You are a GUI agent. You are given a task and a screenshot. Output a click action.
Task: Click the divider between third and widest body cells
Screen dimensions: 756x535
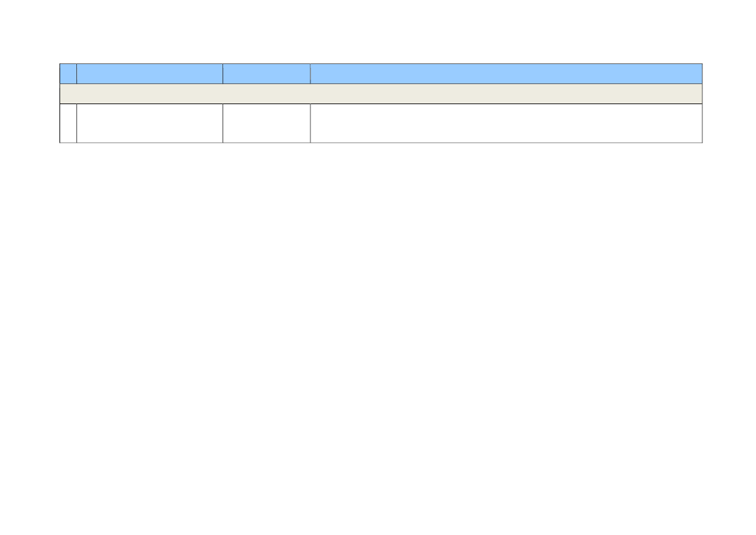(310, 124)
